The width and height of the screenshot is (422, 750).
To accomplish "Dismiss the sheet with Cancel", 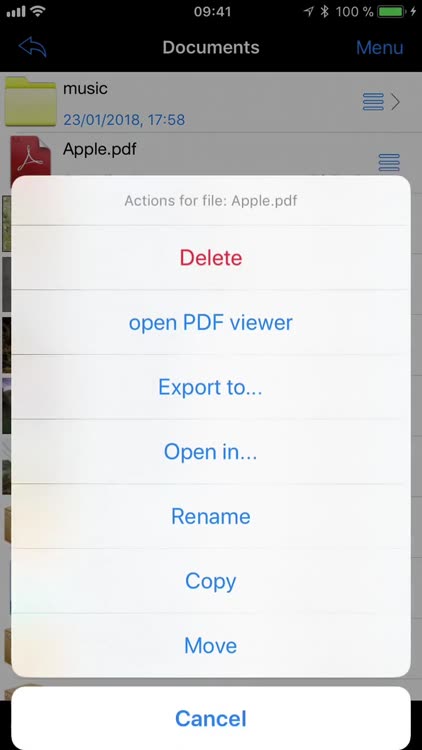I will tap(211, 718).
